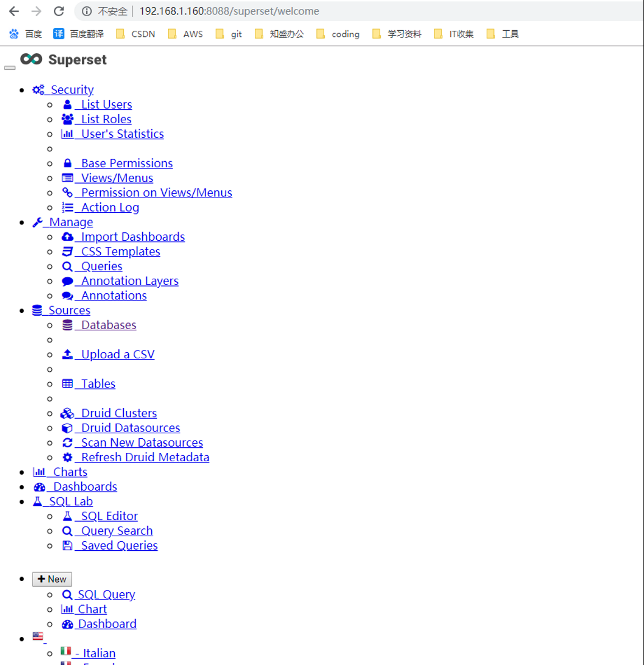Click the Security gears icon

click(x=38, y=90)
